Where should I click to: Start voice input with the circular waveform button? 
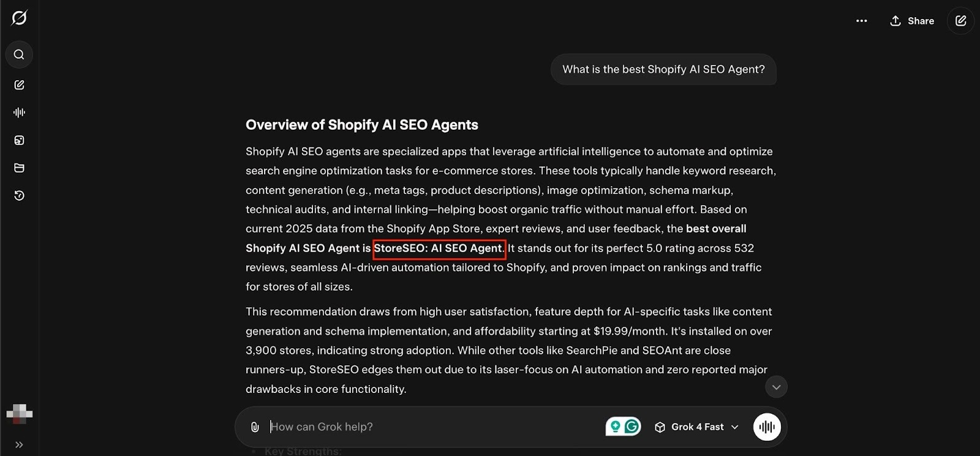click(766, 427)
